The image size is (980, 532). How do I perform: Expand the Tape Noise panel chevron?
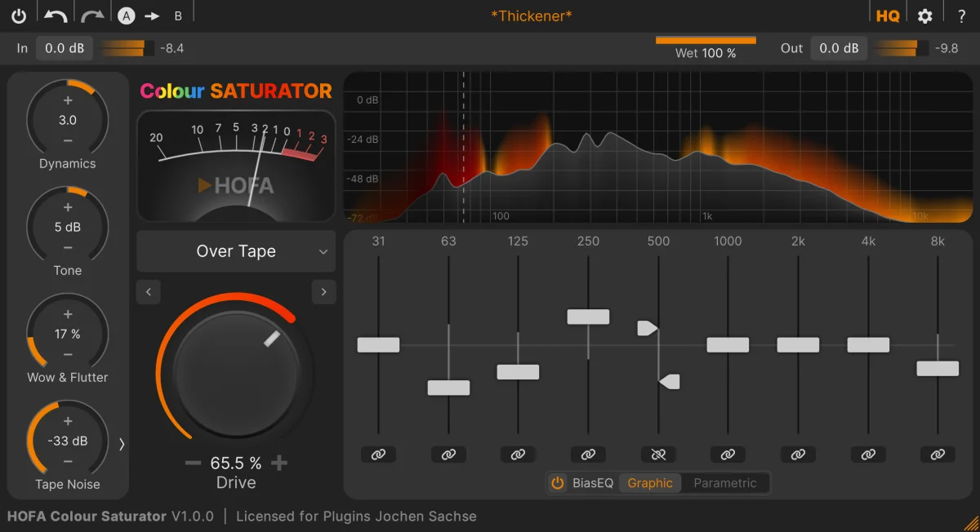(x=121, y=444)
